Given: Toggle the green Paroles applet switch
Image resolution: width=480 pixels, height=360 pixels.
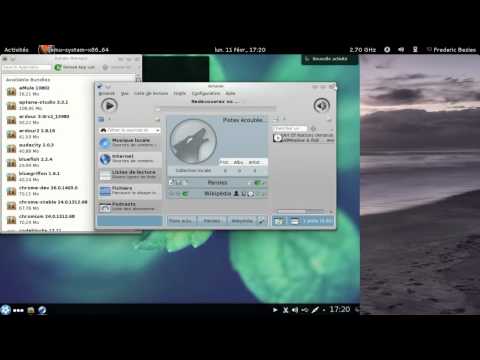Looking at the screenshot, I should coord(259,183).
